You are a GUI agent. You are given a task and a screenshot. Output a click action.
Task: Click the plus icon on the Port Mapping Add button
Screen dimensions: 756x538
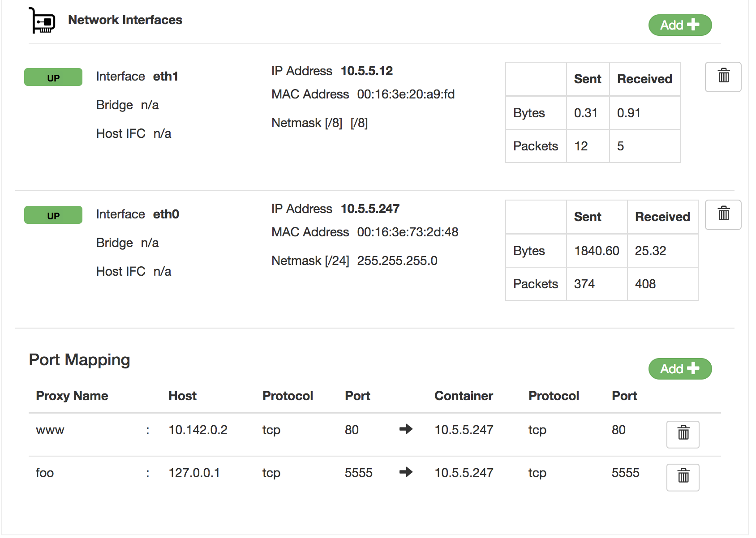(693, 369)
